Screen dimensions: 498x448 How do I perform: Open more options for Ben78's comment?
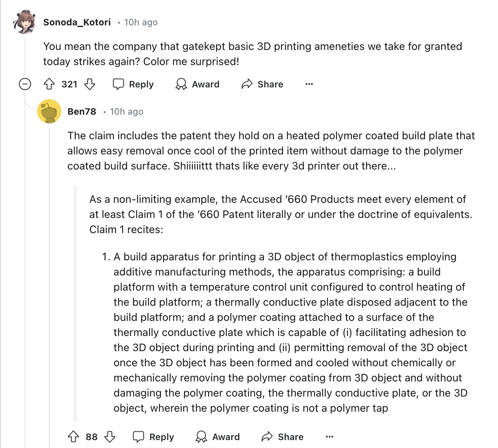pos(330,437)
